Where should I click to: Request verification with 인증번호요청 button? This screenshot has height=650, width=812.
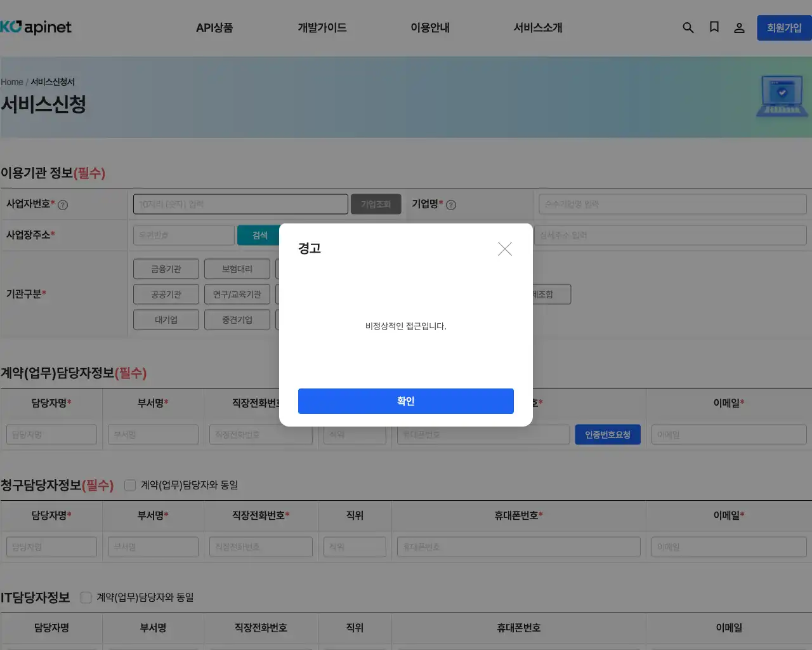608,434
